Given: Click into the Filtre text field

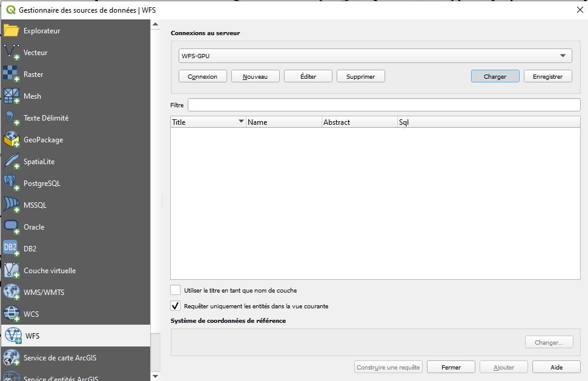Looking at the screenshot, I should 384,105.
